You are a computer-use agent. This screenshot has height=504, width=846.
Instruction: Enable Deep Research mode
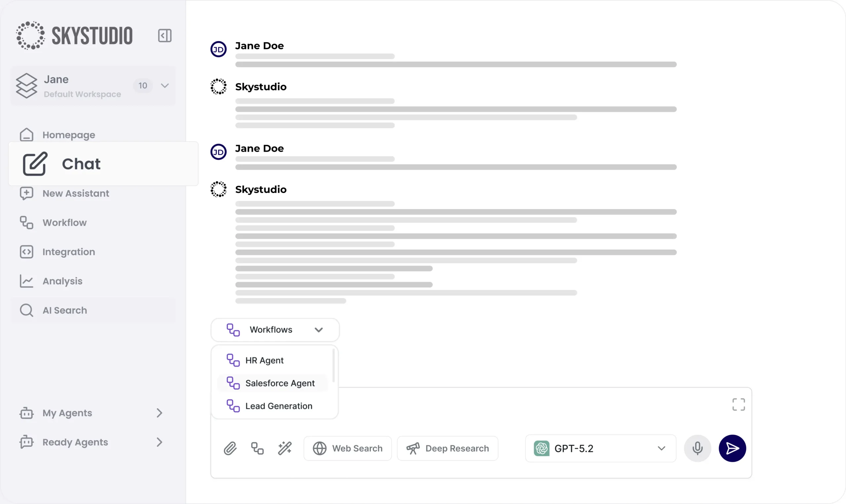pos(447,448)
